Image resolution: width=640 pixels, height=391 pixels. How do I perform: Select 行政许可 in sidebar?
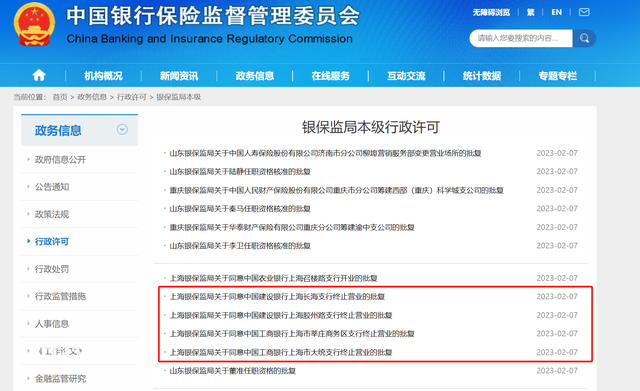click(x=52, y=242)
